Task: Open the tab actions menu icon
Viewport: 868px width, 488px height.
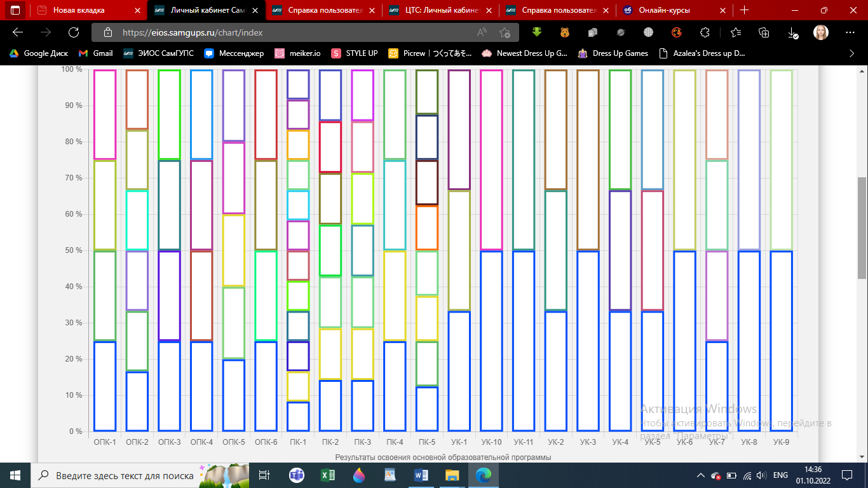Action: (x=15, y=10)
